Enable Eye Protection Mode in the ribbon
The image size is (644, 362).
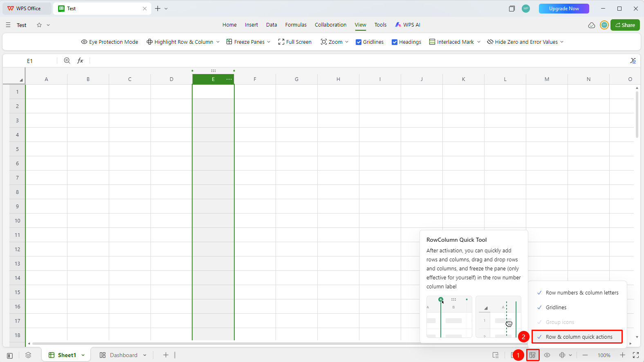click(110, 42)
